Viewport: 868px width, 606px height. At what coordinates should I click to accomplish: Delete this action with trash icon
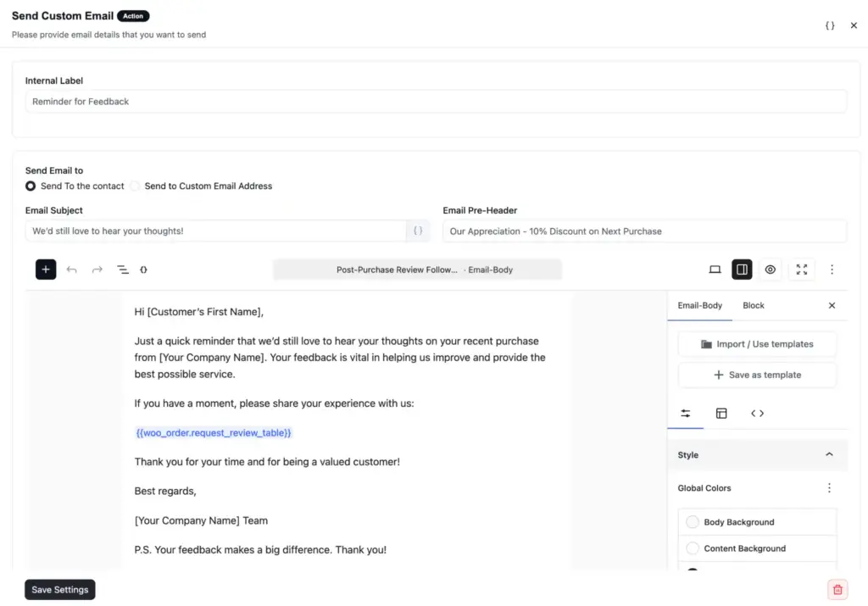(x=837, y=589)
